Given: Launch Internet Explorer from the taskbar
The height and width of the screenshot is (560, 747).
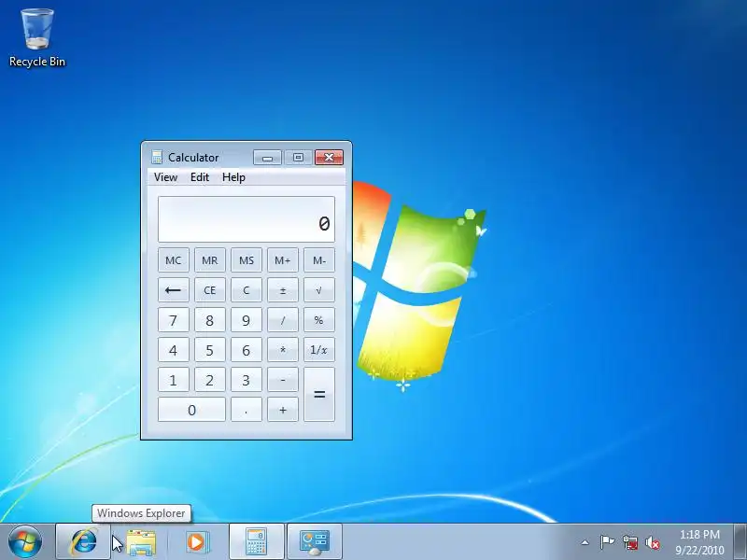Looking at the screenshot, I should pyautogui.click(x=84, y=542).
